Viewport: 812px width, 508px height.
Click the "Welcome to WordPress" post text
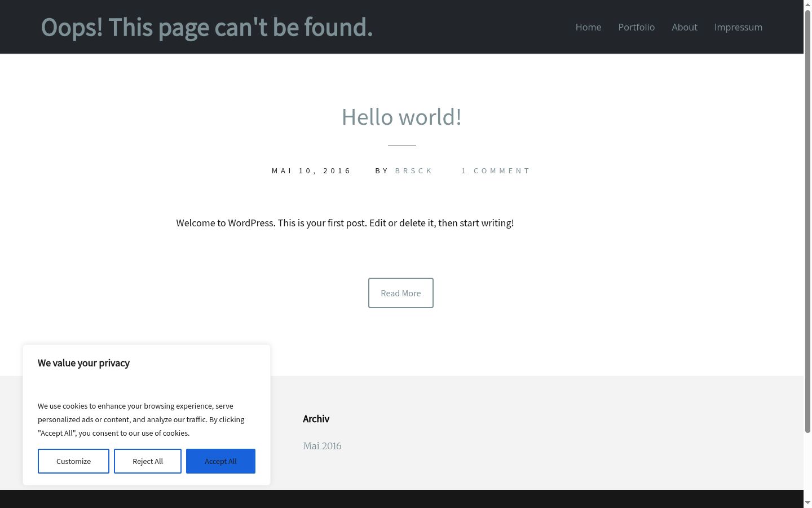(345, 223)
